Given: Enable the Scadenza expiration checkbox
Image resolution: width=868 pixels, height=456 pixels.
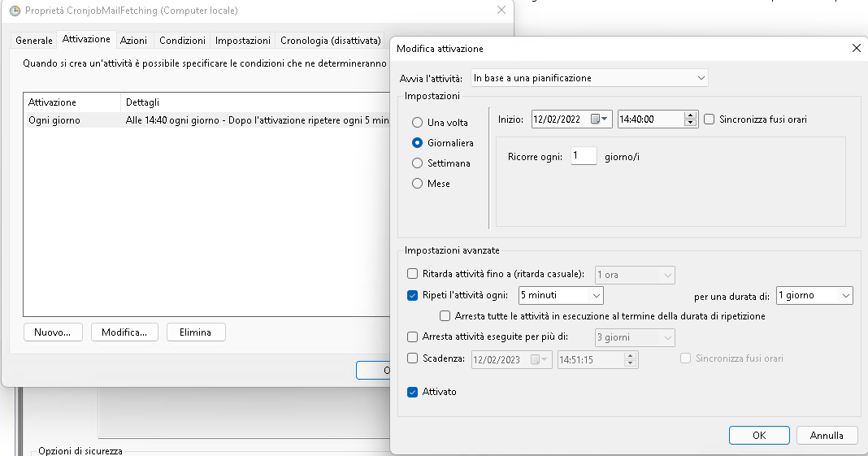Looking at the screenshot, I should [413, 358].
